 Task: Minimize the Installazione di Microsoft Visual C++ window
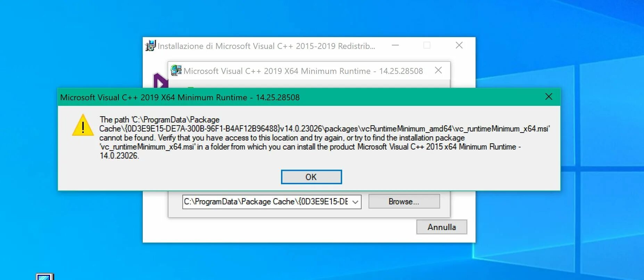[x=395, y=45]
